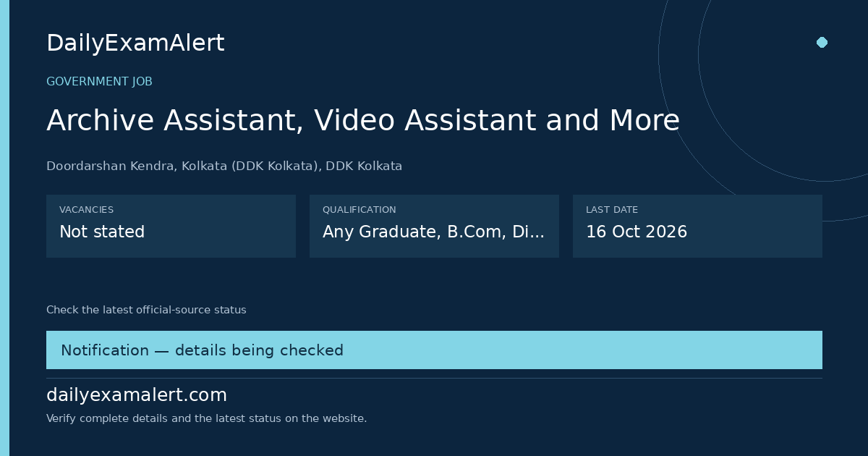This screenshot has height=456, width=868.
Task: Click the 'Notification — details being checked' banner
Action: (x=434, y=350)
